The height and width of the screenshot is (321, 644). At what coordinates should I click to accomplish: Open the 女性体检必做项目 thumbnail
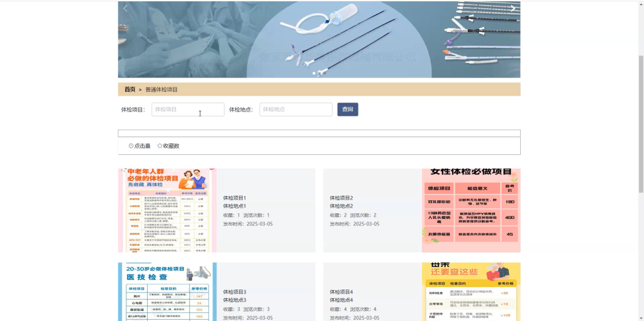click(x=471, y=210)
